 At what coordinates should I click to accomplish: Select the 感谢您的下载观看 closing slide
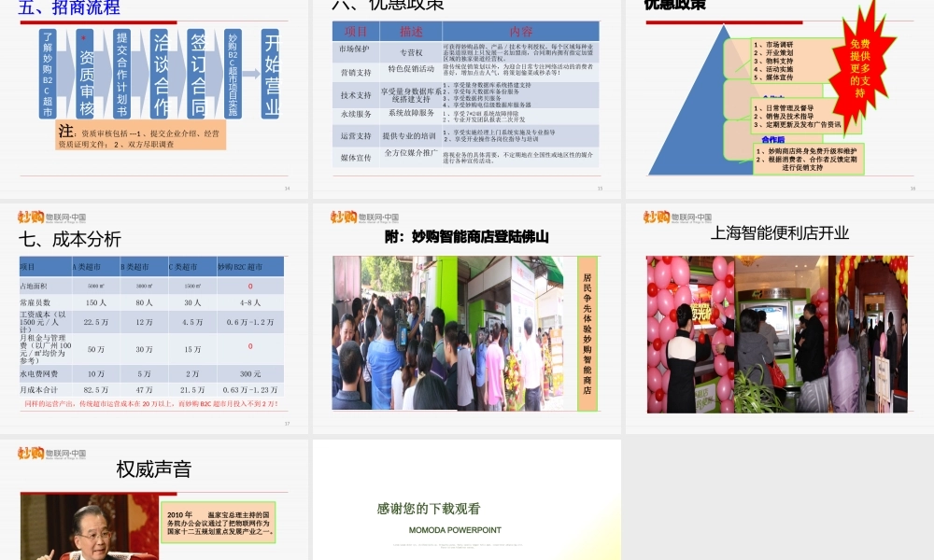point(429,509)
